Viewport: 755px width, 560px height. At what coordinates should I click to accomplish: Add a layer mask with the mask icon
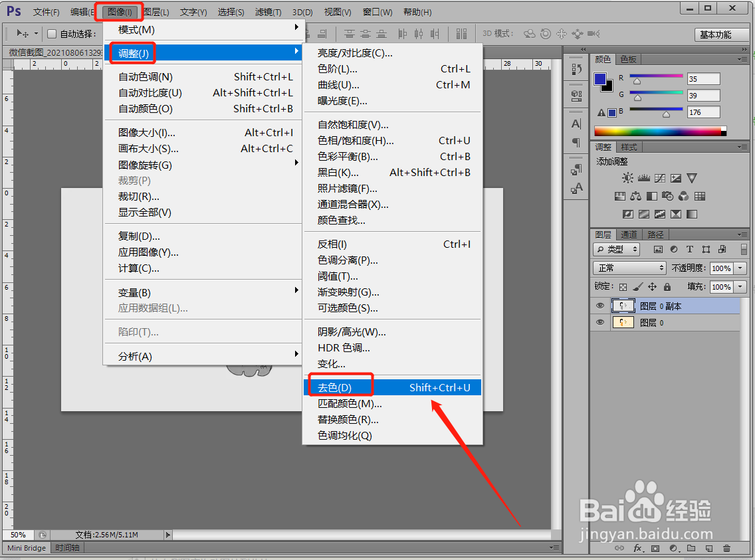click(x=655, y=549)
